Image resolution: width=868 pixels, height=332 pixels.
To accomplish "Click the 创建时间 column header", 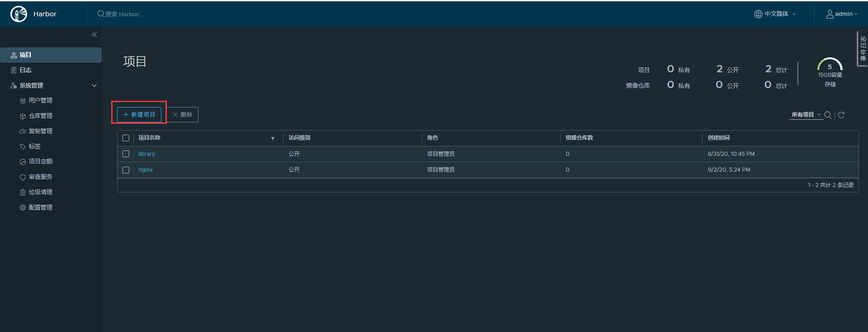I will (718, 138).
